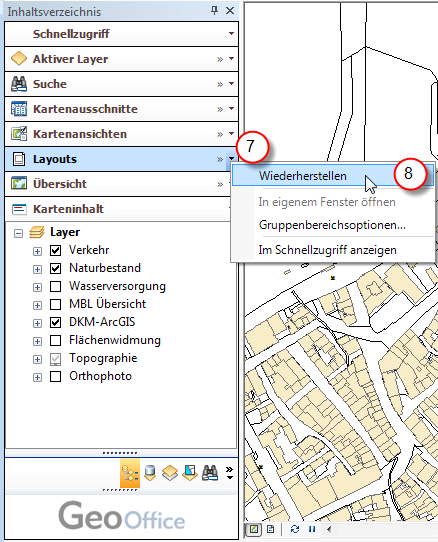
Task: Open the Aktiver Layer dropdown arrow
Action: [x=231, y=58]
